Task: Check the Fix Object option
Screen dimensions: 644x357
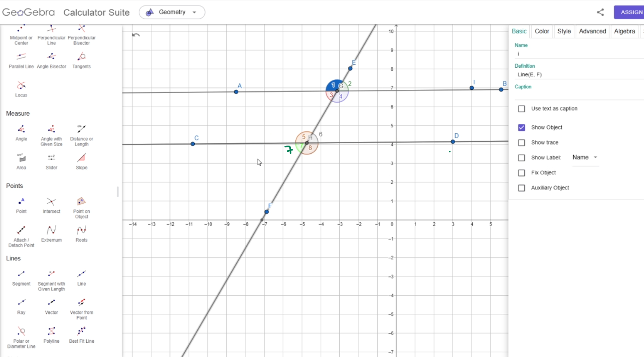Action: [x=522, y=173]
